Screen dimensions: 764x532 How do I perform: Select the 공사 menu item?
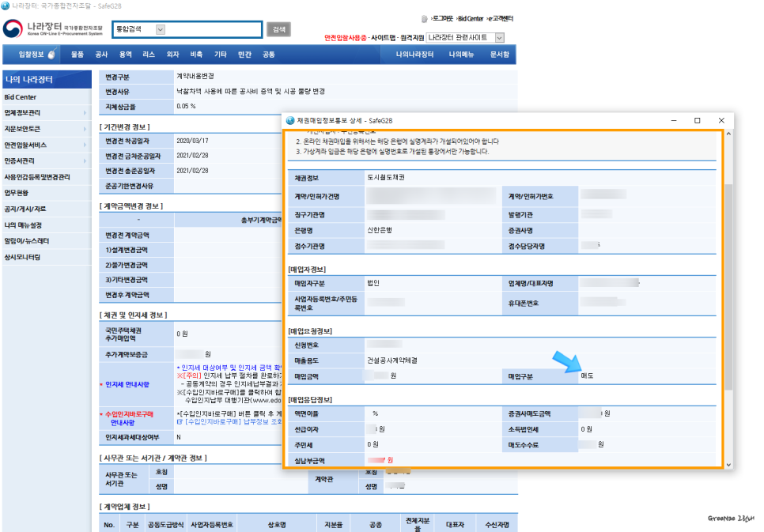pyautogui.click(x=101, y=55)
